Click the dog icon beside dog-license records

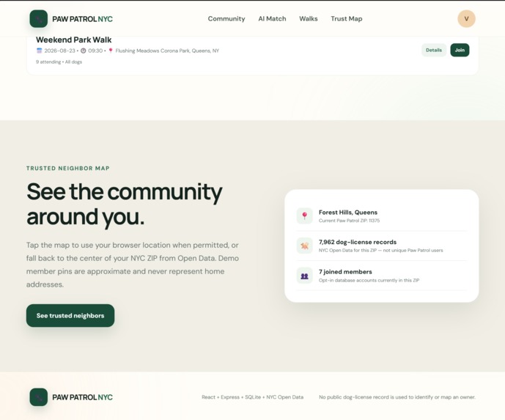[305, 246]
